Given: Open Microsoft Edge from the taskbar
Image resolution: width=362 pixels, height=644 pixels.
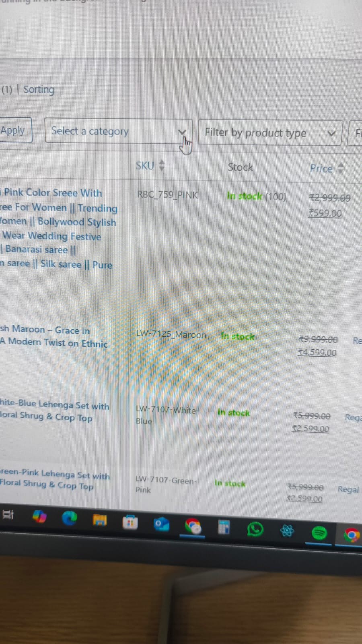Looking at the screenshot, I should [69, 518].
